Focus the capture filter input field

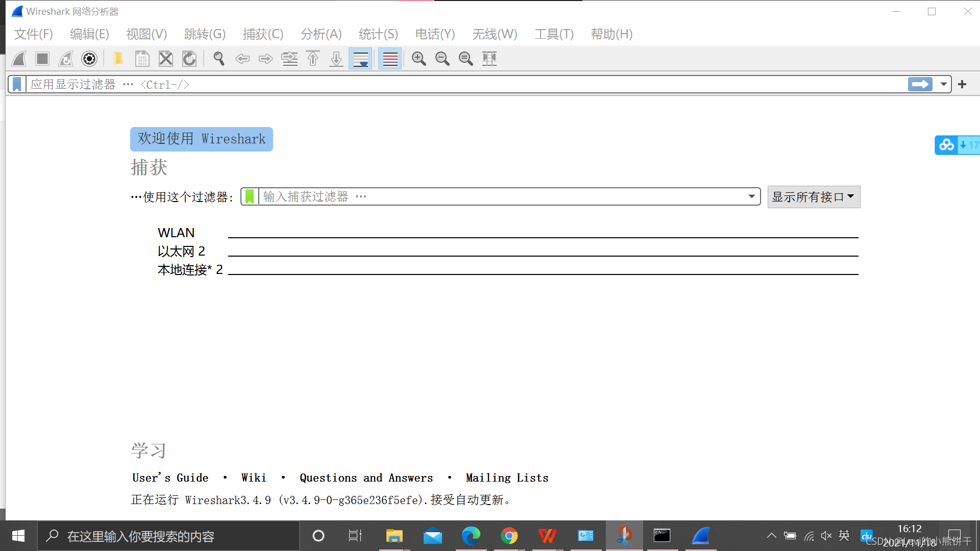tap(503, 196)
